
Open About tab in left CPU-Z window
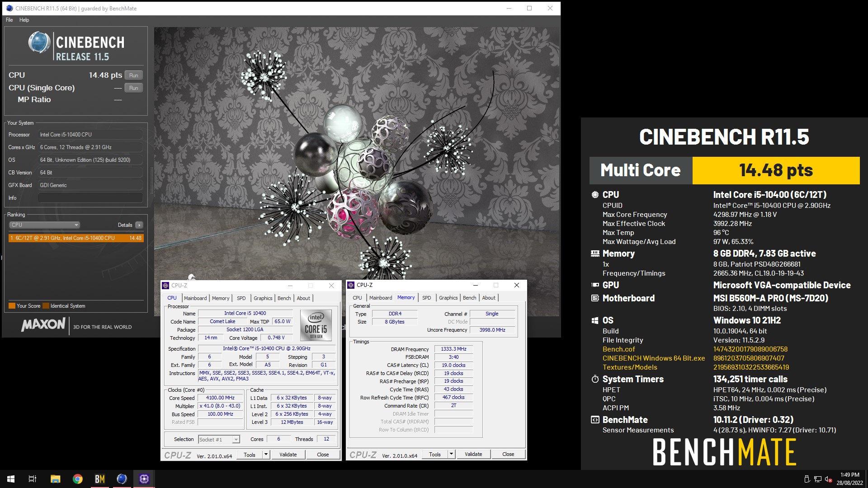pyautogui.click(x=303, y=298)
